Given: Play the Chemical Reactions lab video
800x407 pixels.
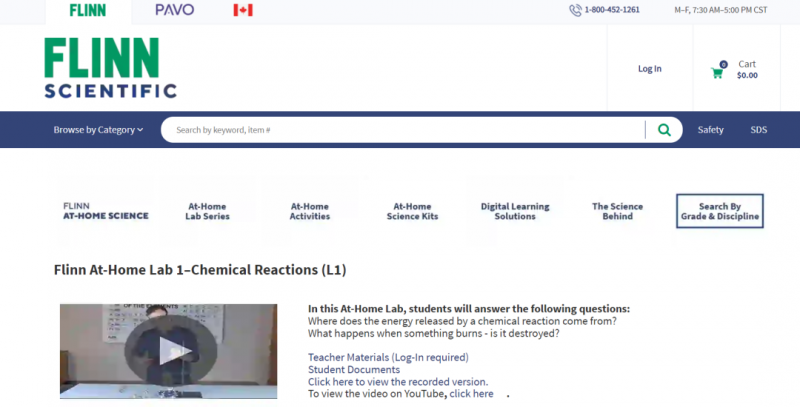Looking at the screenshot, I should [x=169, y=351].
